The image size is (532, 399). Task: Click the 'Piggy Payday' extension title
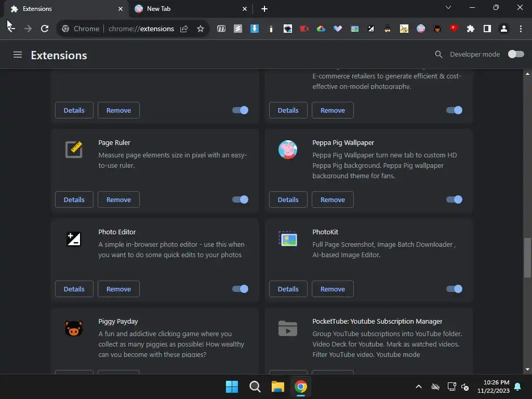(118, 321)
